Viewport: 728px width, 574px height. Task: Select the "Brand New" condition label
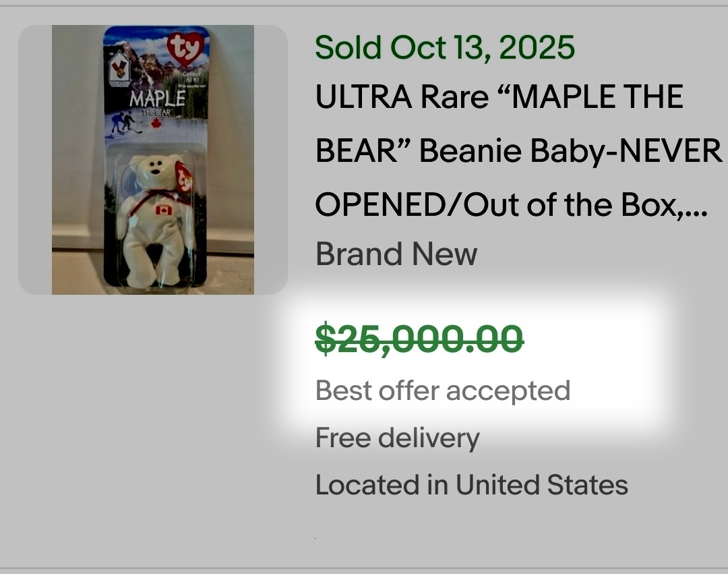coord(396,254)
